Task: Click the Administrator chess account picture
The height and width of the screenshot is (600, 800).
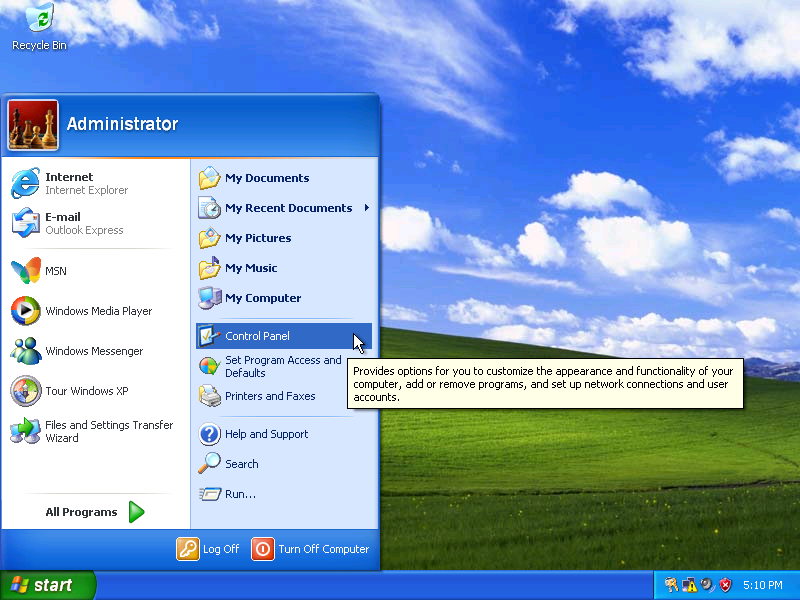Action: pyautogui.click(x=33, y=125)
